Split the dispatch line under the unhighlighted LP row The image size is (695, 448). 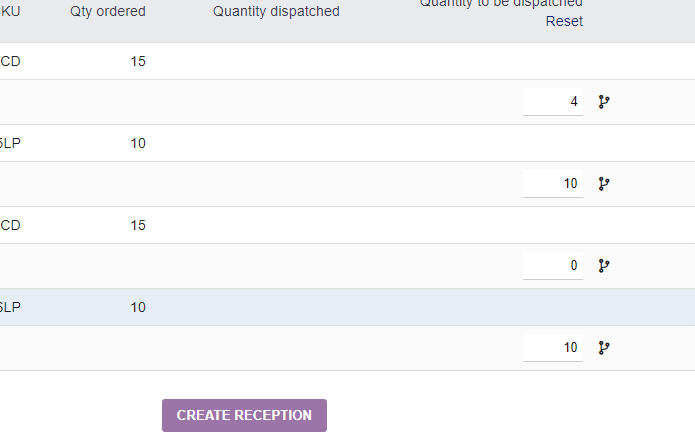click(x=604, y=184)
